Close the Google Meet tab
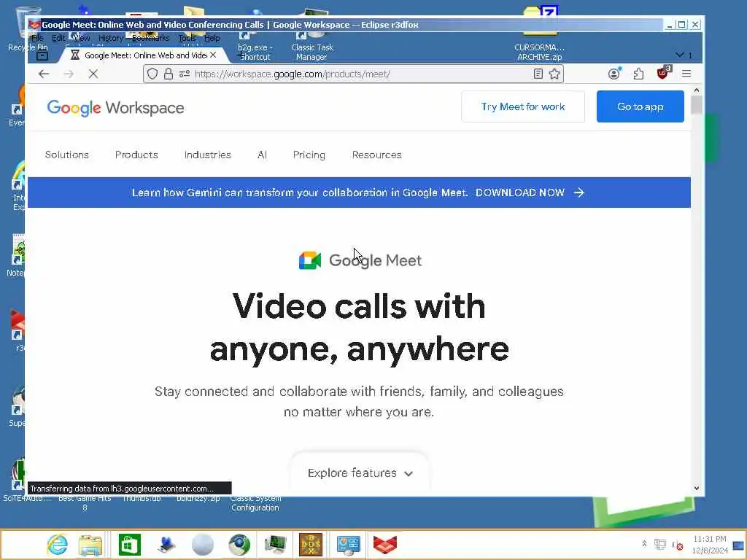The height and width of the screenshot is (560, 747). click(213, 55)
